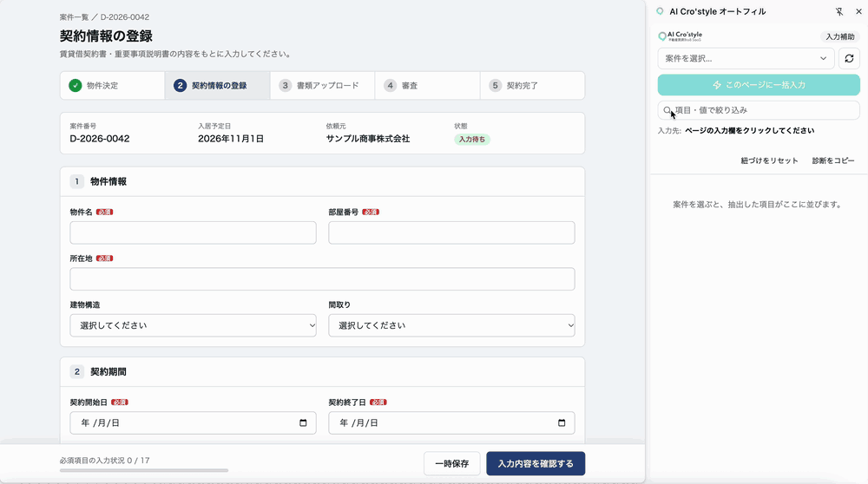868x484 pixels.
Task: Click 紐づけをリセット link
Action: tap(769, 160)
